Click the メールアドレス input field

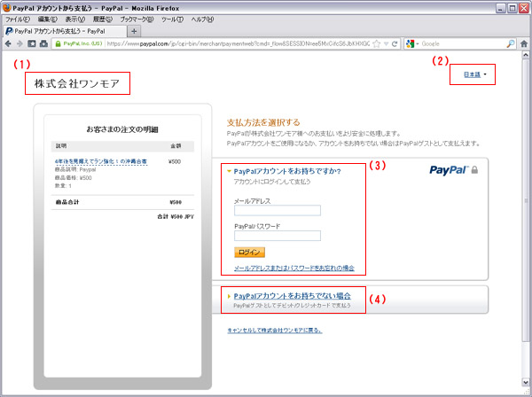point(276,211)
